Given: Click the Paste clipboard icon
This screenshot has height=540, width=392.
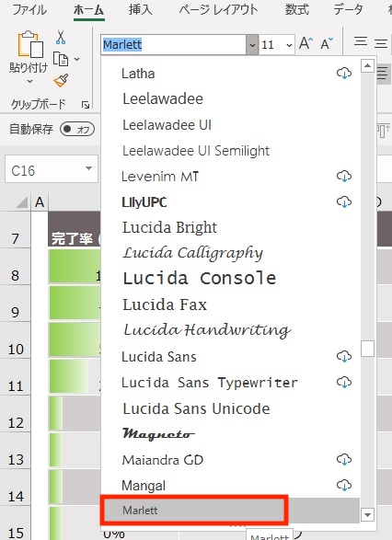Looking at the screenshot, I should pyautogui.click(x=30, y=44).
